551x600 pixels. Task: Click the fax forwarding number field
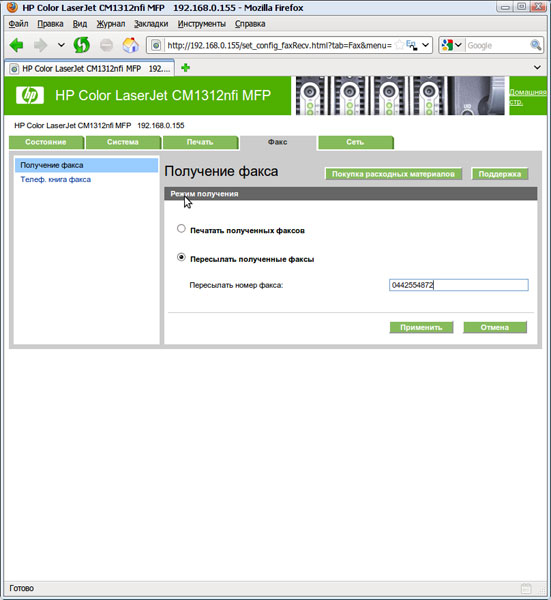pyautogui.click(x=459, y=285)
